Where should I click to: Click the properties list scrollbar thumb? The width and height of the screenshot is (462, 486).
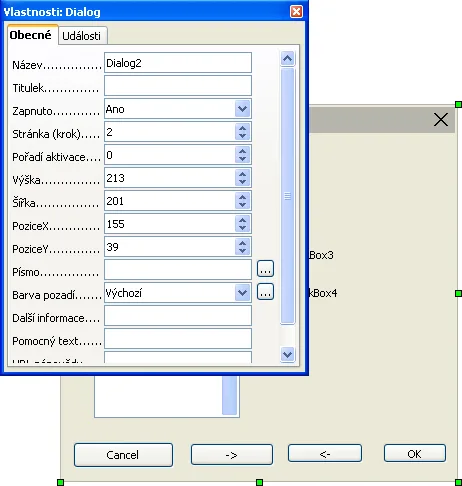point(287,196)
